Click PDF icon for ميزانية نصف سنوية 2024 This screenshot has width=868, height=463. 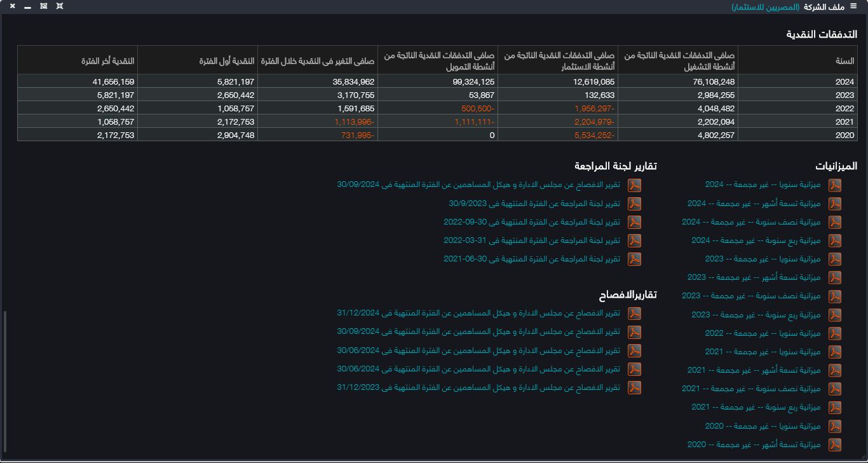coord(834,222)
